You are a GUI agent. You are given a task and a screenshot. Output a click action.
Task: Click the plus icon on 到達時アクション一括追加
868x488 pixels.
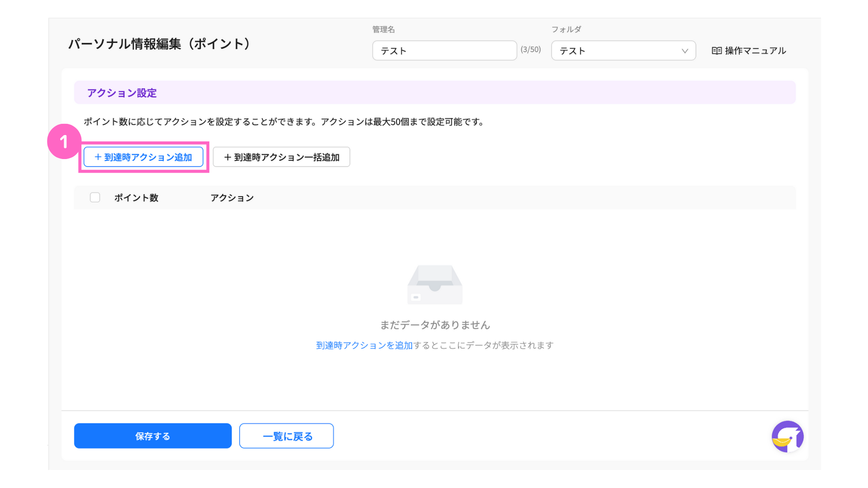coord(227,157)
